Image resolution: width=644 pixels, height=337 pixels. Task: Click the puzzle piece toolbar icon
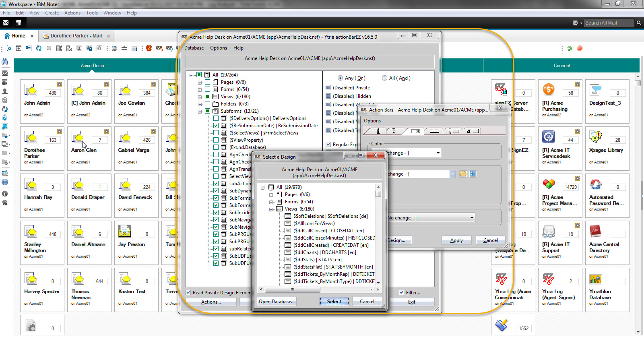114,48
